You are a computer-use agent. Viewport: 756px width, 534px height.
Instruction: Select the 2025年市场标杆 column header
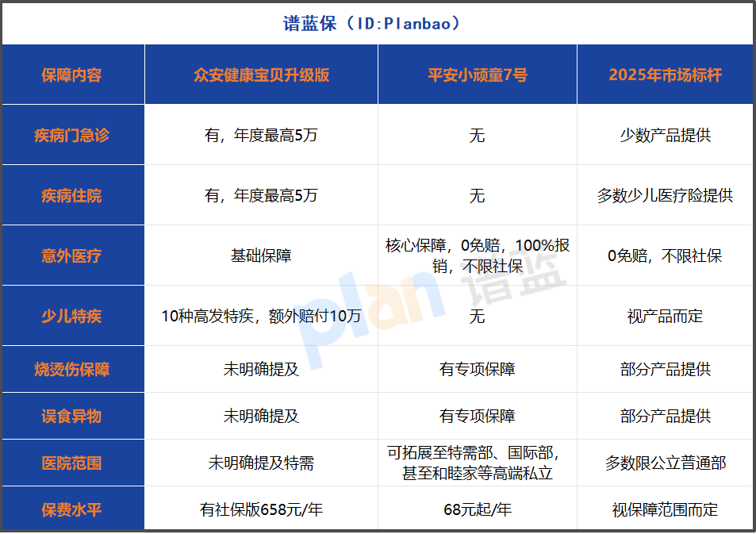[x=666, y=75]
